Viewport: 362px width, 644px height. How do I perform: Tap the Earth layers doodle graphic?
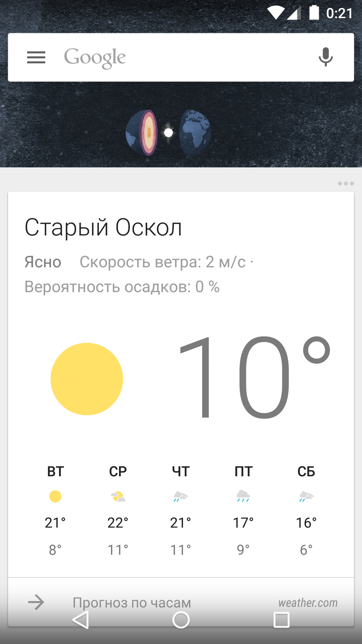[x=169, y=133]
